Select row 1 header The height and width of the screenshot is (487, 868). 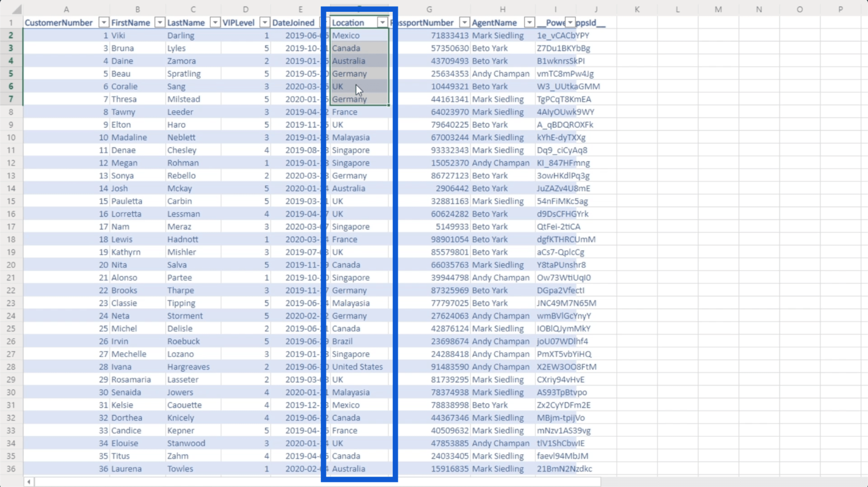pos(11,22)
